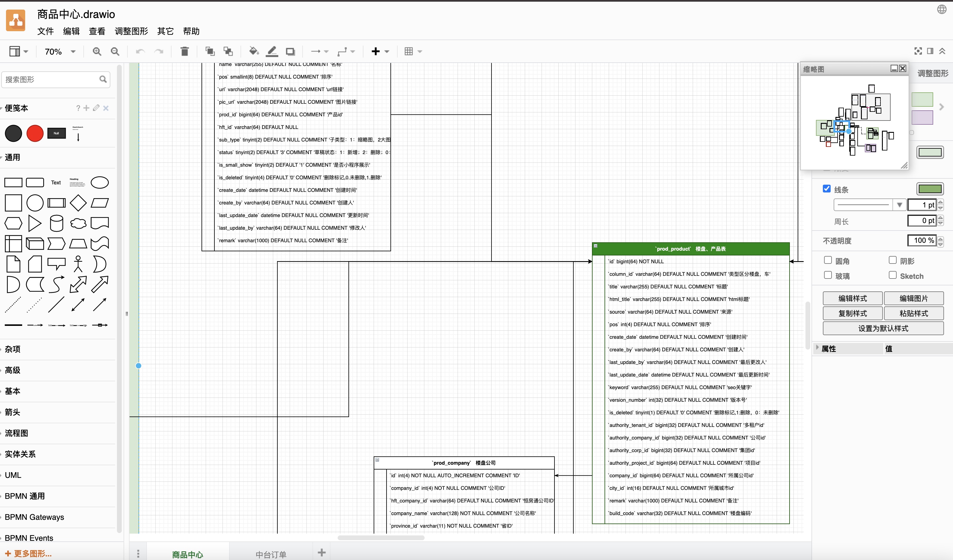Viewport: 953px width, 560px height.
Task: Click the plus icon on scratchpad header
Action: [86, 108]
